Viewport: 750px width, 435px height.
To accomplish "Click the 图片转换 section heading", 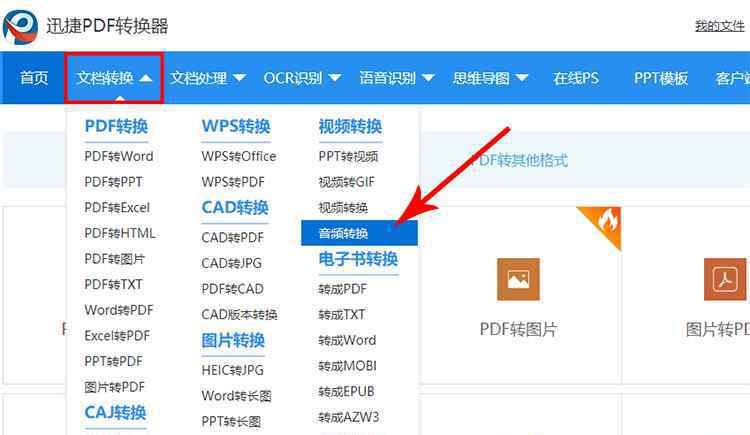I will [233, 341].
